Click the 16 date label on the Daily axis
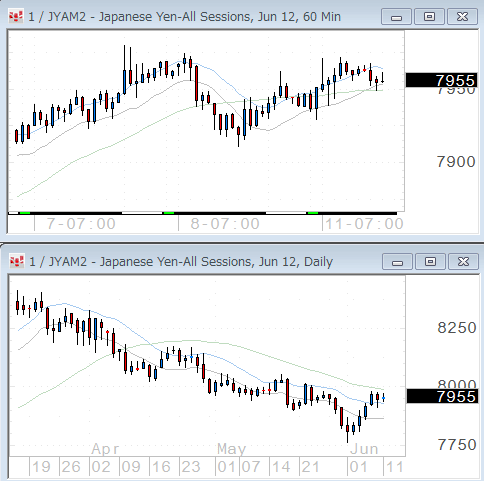The image size is (484, 481). pos(161,467)
